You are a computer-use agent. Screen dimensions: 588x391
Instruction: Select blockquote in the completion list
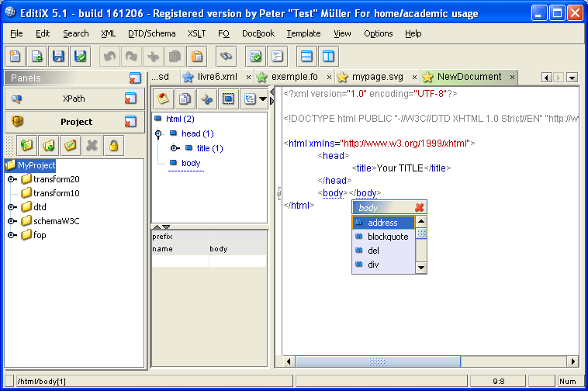click(383, 237)
